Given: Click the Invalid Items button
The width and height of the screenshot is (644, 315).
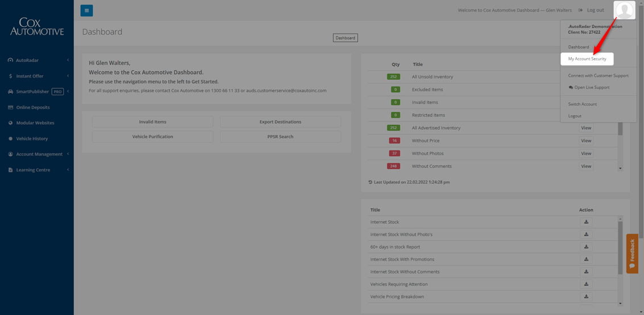Looking at the screenshot, I should (152, 122).
